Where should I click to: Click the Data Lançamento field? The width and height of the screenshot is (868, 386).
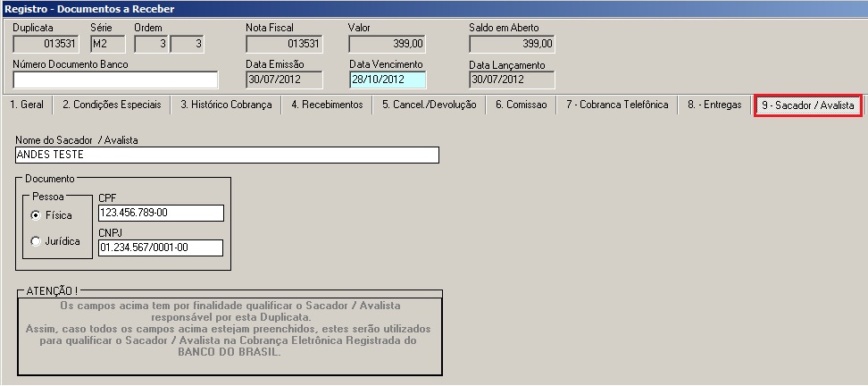point(512,80)
